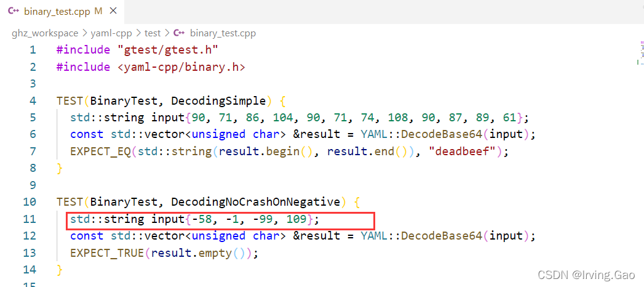Click line number 14 in gutter
Viewport: 644px width, 287px height.
click(30, 270)
